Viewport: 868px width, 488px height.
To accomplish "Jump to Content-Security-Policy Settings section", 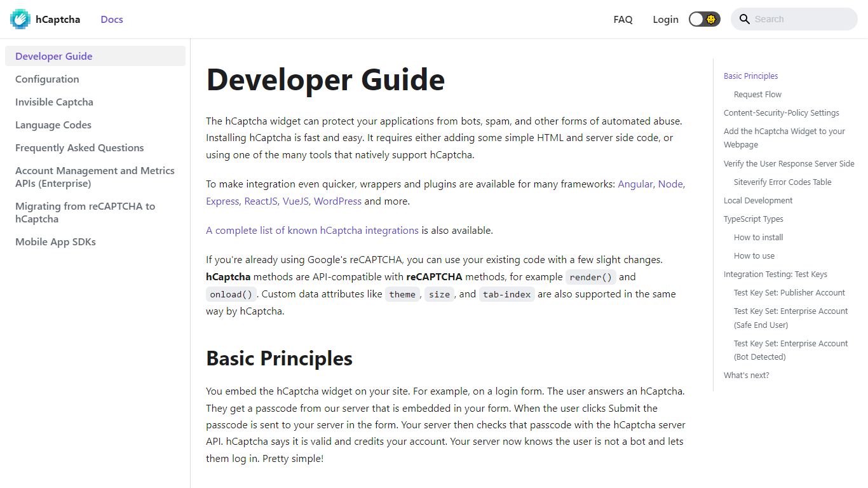I will point(782,112).
